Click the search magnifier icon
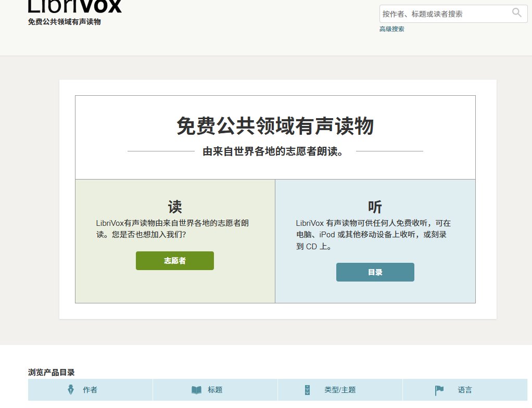 (516, 12)
